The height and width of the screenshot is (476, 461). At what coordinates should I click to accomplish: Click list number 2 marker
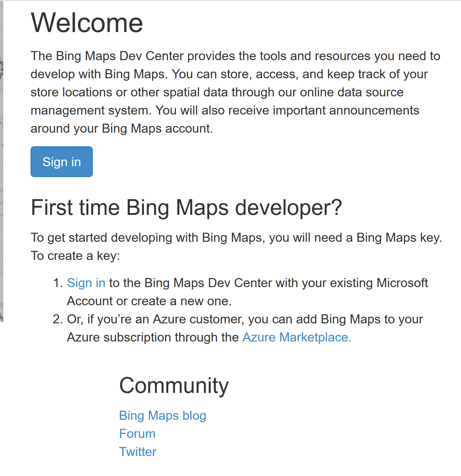58,319
